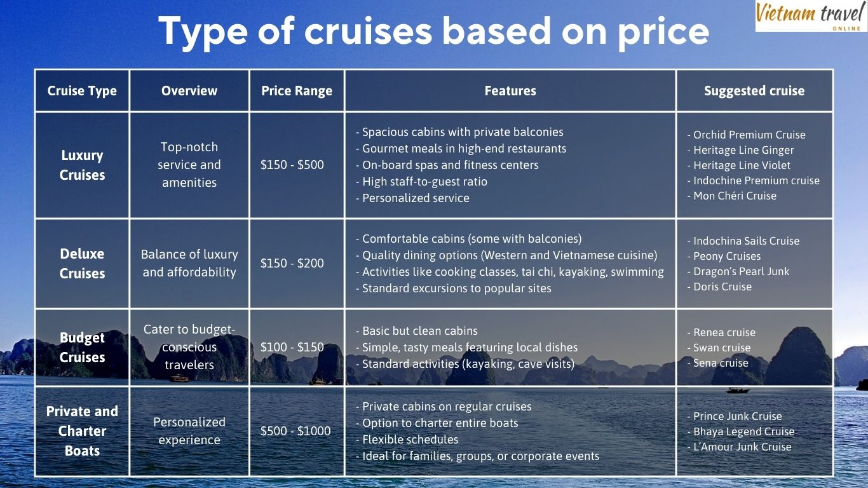The height and width of the screenshot is (488, 868).
Task: Select the Price Range column header
Action: [x=297, y=91]
